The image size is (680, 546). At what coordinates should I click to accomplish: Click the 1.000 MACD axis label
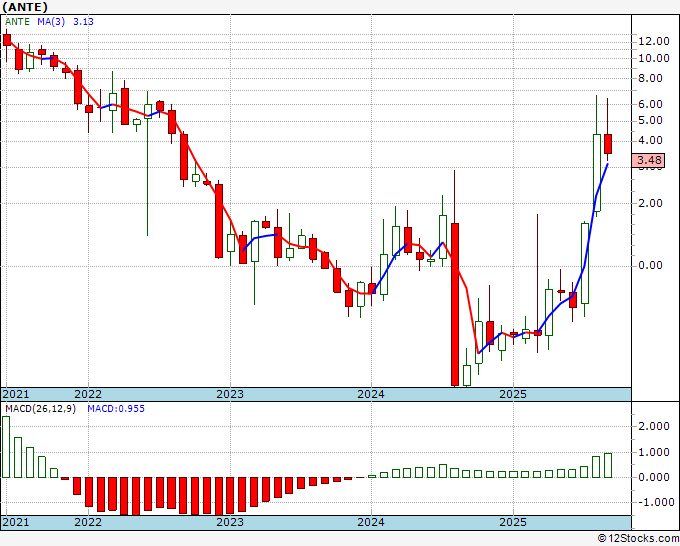tap(654, 452)
